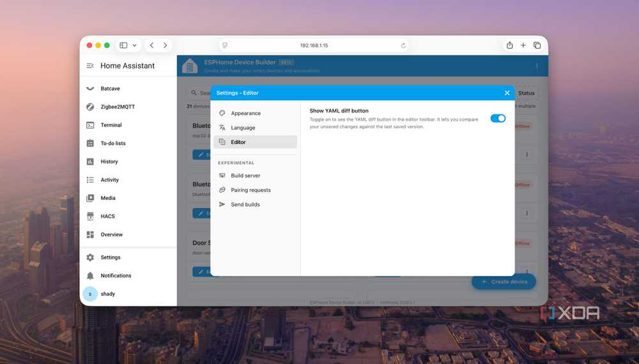Click the Create device button
The height and width of the screenshot is (364, 639).
tap(504, 282)
